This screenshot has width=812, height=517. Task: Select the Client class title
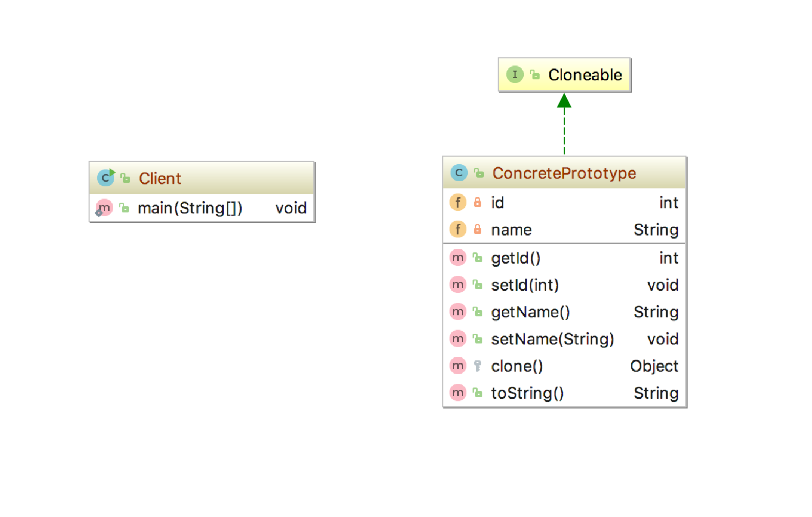(160, 178)
